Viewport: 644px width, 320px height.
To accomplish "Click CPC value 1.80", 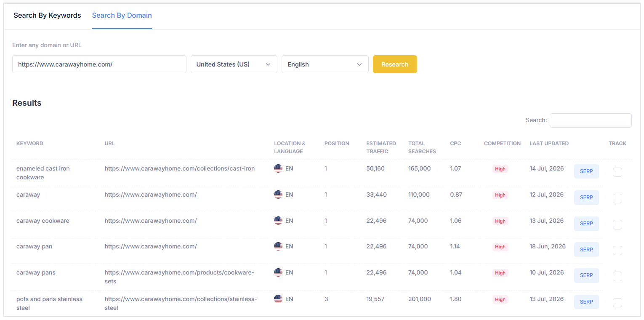I will [456, 299].
